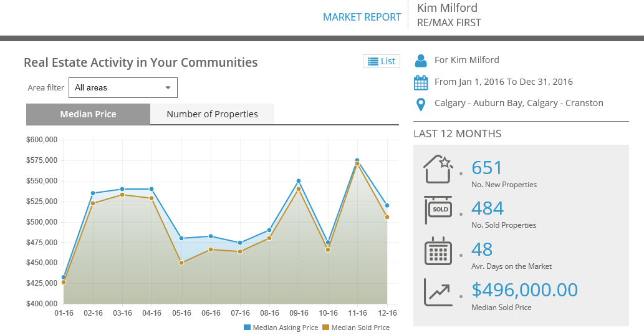644x335 pixels.
Task: Switch to Number of Properties tab
Action: point(212,114)
